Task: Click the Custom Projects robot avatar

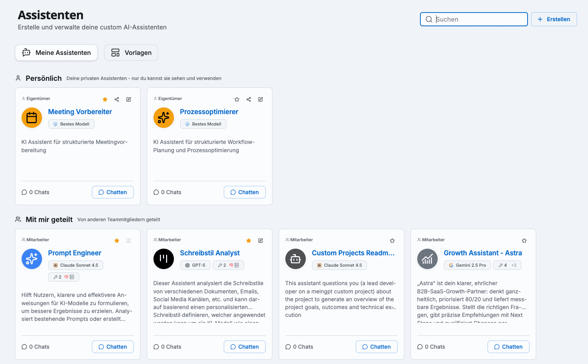Action: pos(296,259)
